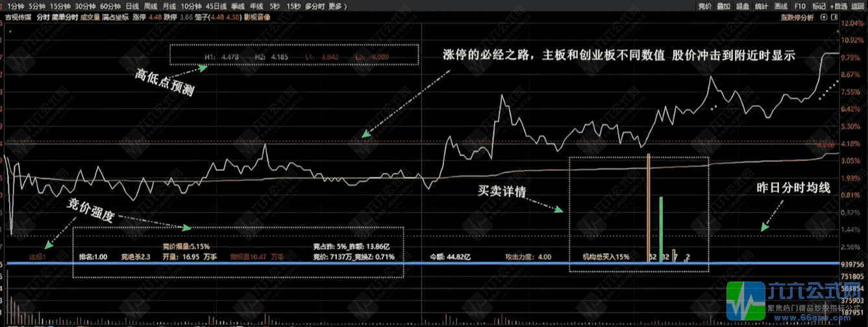Click the 排名:1.00 value
868x327 pixels.
[93, 257]
